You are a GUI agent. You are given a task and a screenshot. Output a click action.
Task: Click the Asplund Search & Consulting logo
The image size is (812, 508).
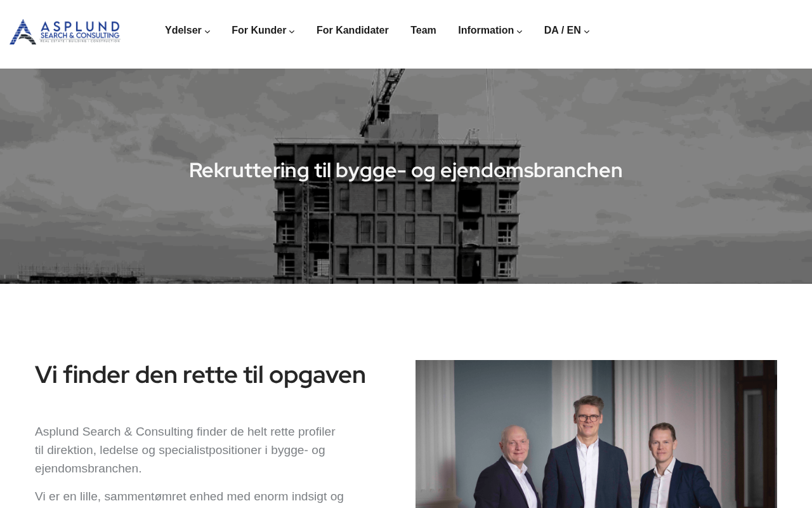click(x=65, y=32)
